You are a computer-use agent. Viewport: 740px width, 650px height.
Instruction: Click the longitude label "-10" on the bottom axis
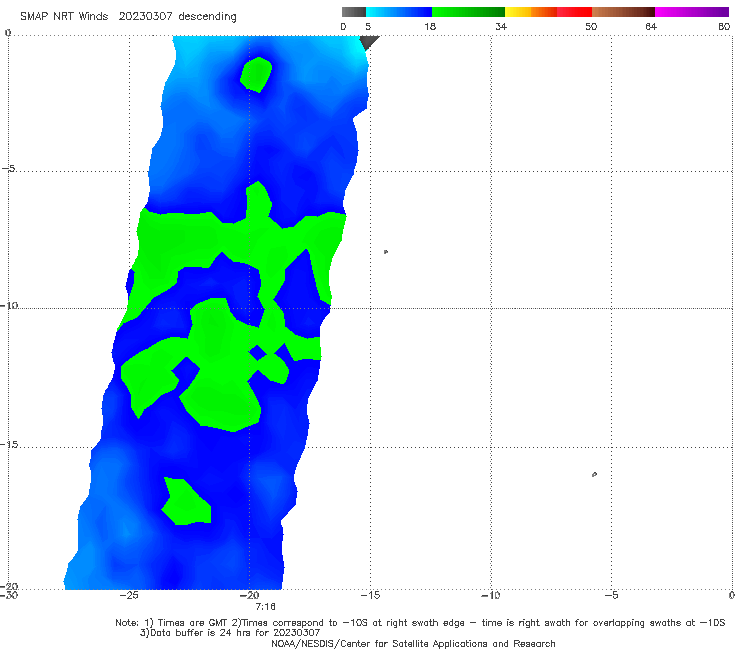(x=490, y=595)
